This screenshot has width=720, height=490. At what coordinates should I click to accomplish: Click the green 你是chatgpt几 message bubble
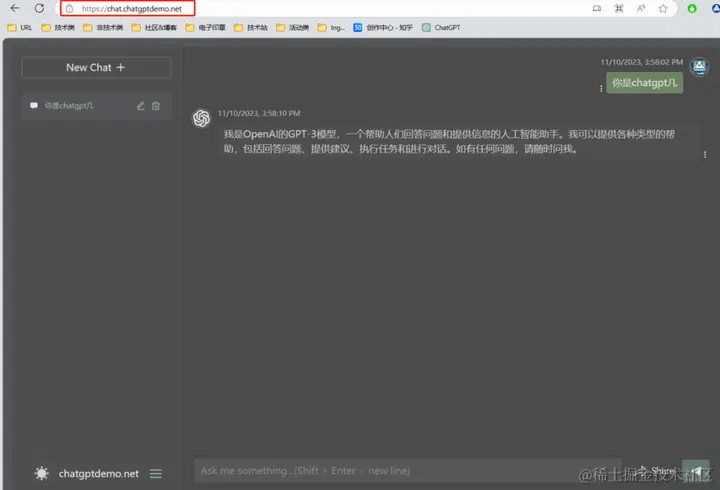tap(644, 83)
